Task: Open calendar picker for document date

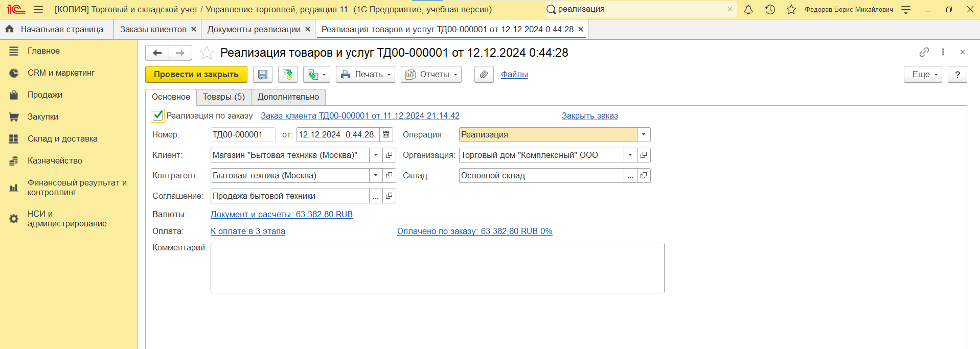Action: [386, 134]
